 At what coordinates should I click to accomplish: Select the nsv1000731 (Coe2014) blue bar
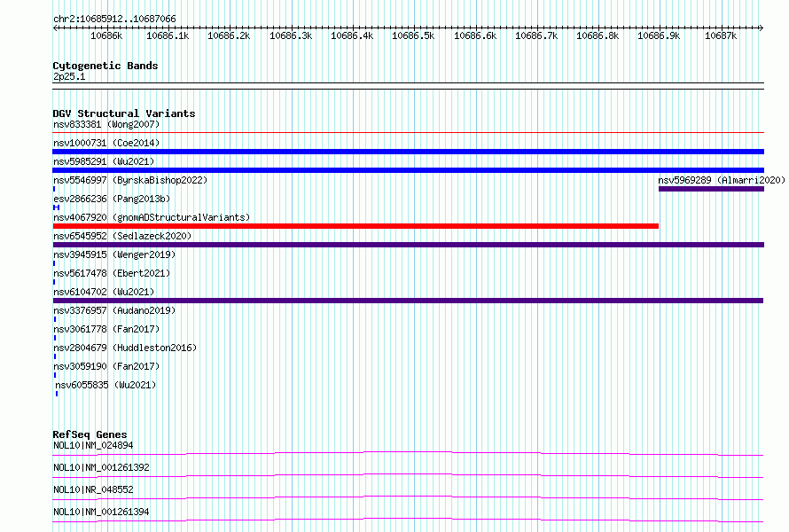tap(408, 152)
